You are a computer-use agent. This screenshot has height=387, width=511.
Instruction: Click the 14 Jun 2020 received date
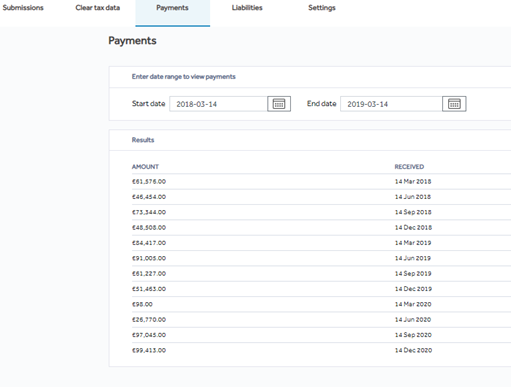pyautogui.click(x=413, y=320)
